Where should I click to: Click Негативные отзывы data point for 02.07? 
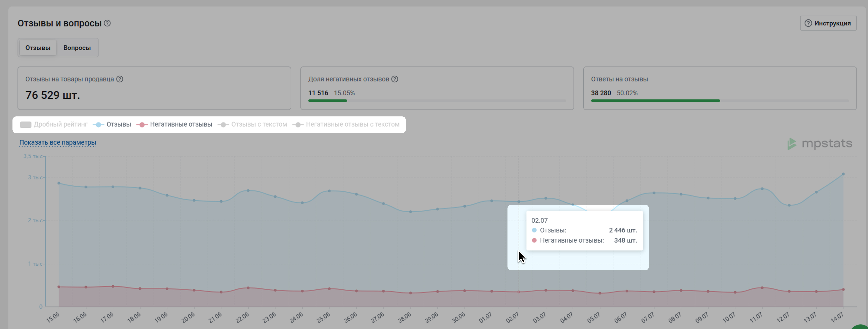pyautogui.click(x=519, y=292)
